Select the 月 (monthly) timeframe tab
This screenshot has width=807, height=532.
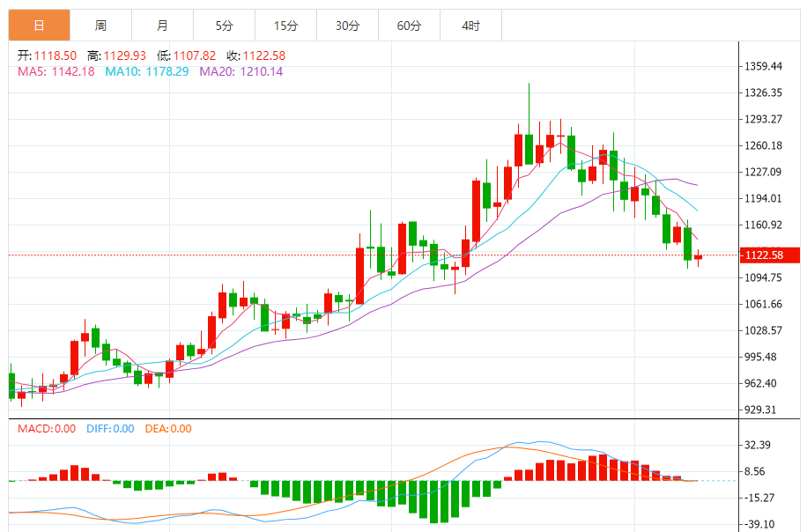click(x=163, y=26)
